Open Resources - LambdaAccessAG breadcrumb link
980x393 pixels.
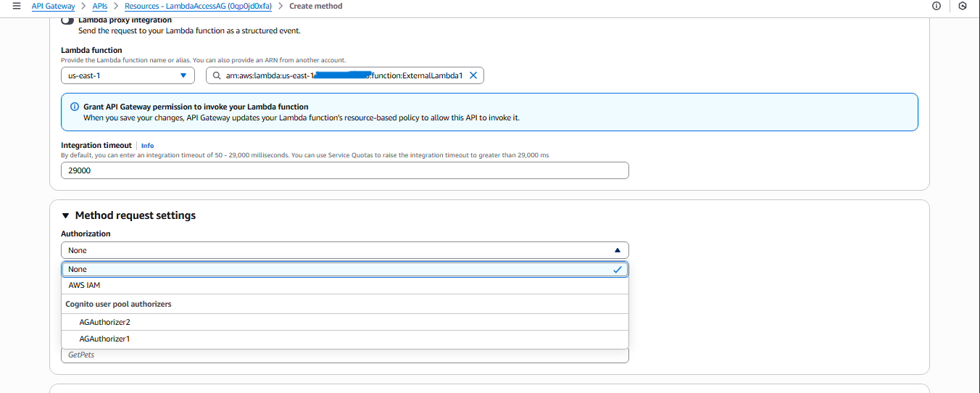pyautogui.click(x=198, y=6)
